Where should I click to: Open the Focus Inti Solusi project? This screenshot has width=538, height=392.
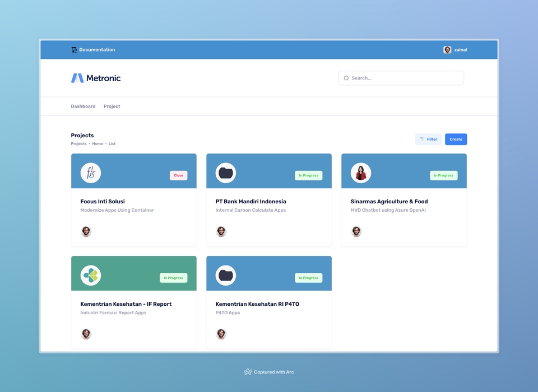click(103, 201)
